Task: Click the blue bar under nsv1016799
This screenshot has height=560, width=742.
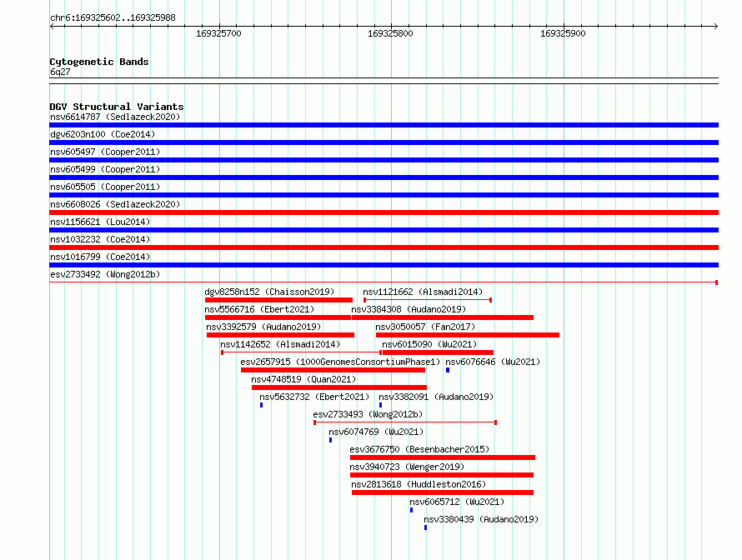Action: tap(384, 265)
